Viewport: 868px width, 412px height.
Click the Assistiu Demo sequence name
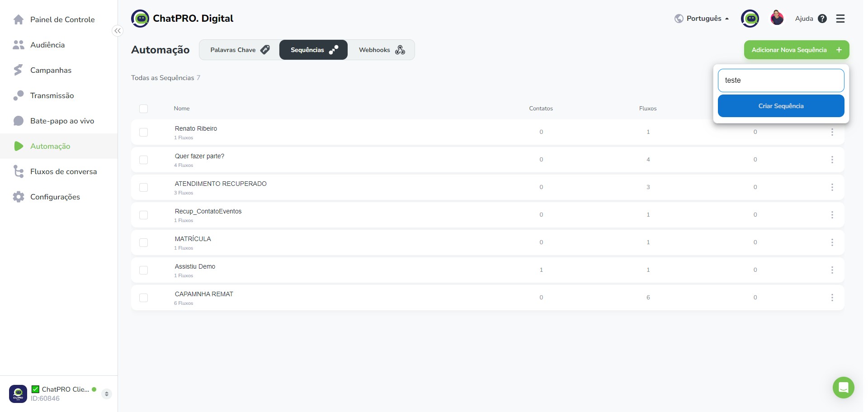point(195,266)
